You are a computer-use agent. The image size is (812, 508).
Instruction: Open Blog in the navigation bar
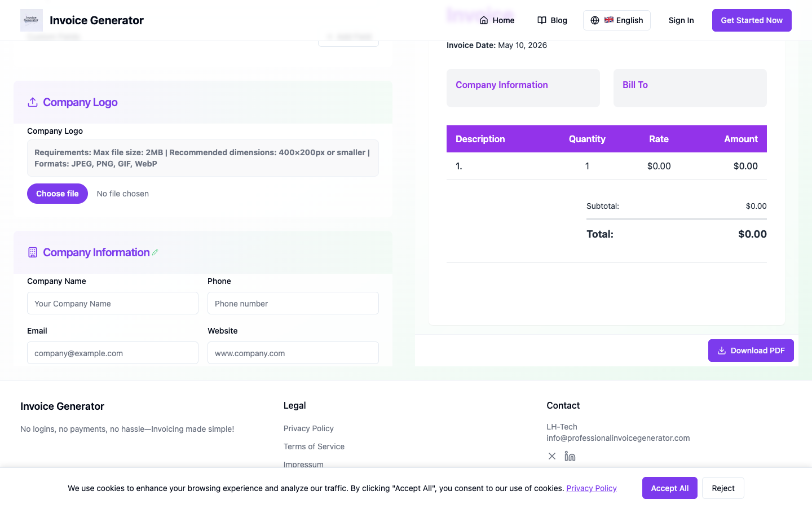552,20
